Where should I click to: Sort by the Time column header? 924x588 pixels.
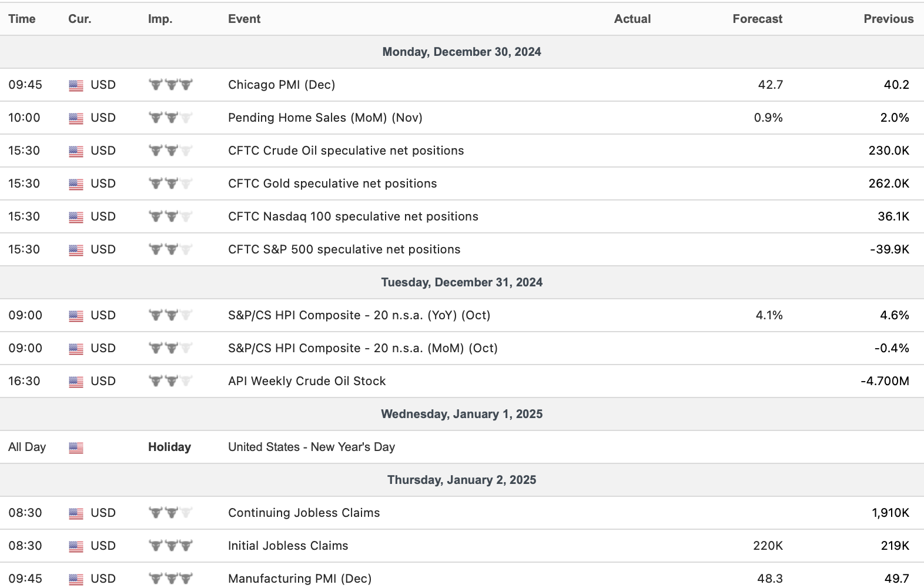(22, 19)
